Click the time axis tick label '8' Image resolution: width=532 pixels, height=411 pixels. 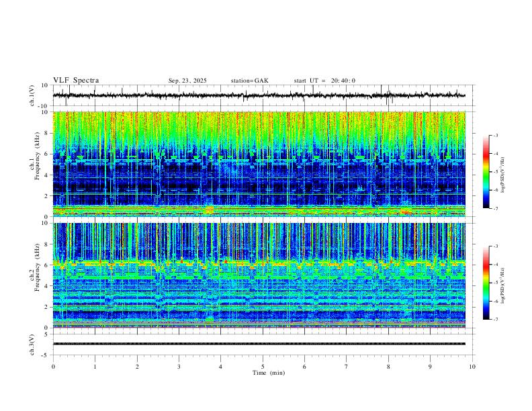coord(388,367)
